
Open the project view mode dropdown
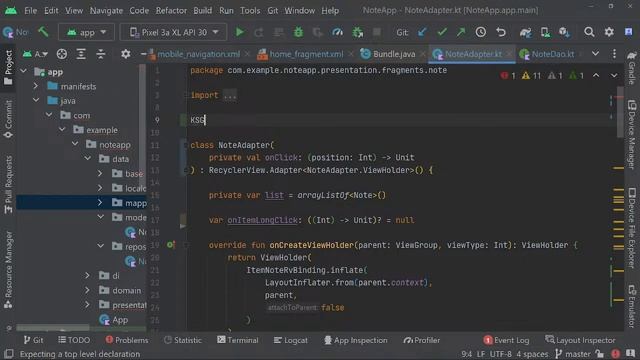pyautogui.click(x=35, y=54)
